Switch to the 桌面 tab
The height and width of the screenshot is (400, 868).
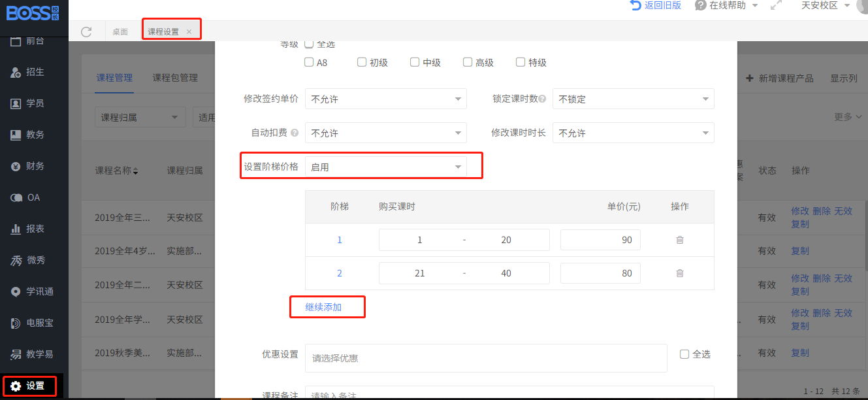coord(120,31)
